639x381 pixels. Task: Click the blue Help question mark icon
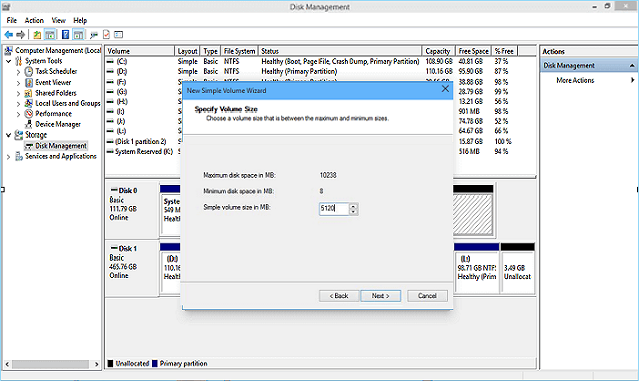65,35
